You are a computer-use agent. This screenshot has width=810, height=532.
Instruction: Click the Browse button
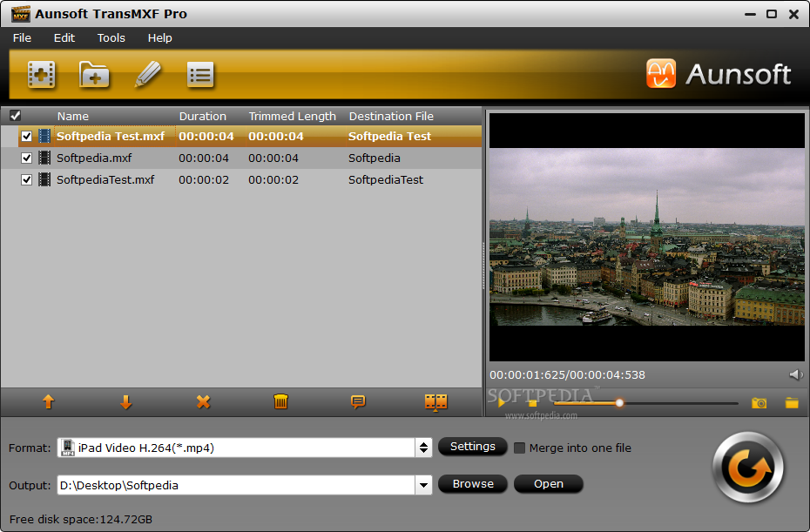point(473,484)
